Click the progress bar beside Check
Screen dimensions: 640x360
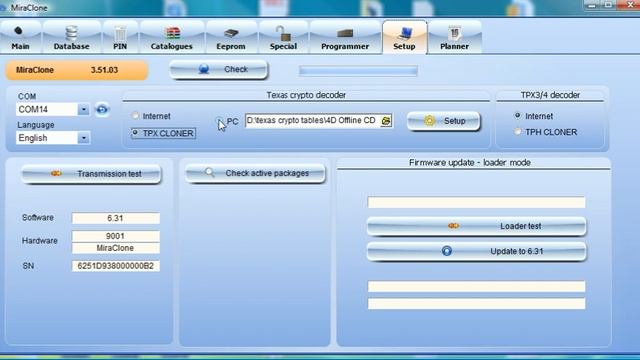tap(358, 71)
